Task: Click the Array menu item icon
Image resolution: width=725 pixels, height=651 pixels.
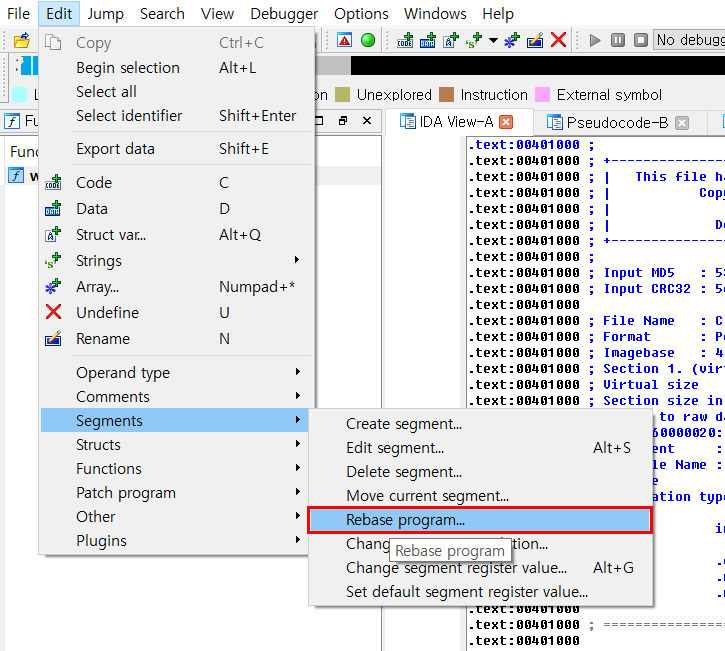Action: (53, 287)
